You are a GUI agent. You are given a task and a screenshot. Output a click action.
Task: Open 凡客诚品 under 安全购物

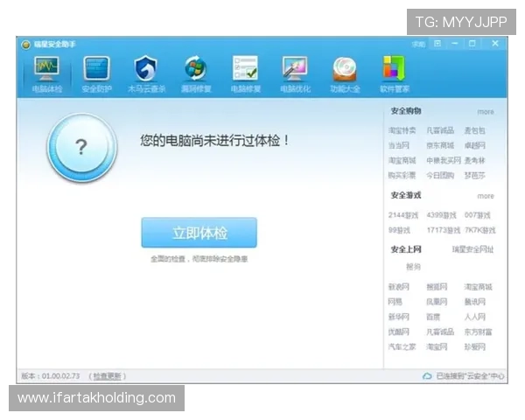(440, 130)
